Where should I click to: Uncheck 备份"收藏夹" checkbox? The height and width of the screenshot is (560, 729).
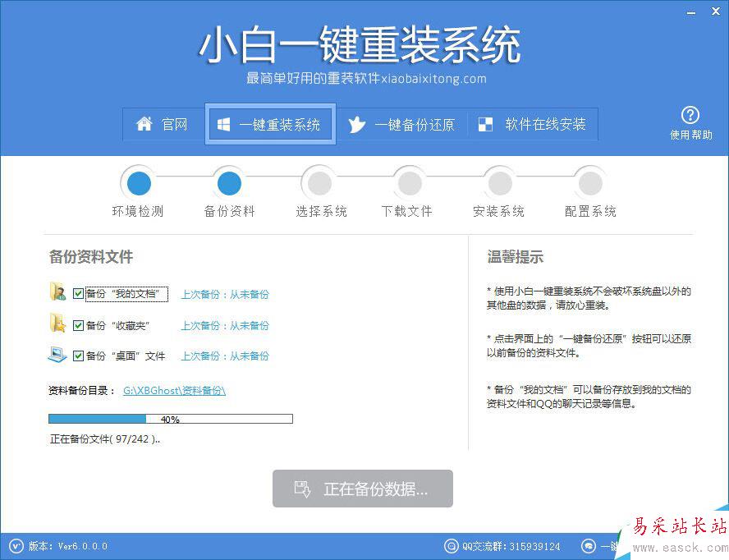coord(78,326)
